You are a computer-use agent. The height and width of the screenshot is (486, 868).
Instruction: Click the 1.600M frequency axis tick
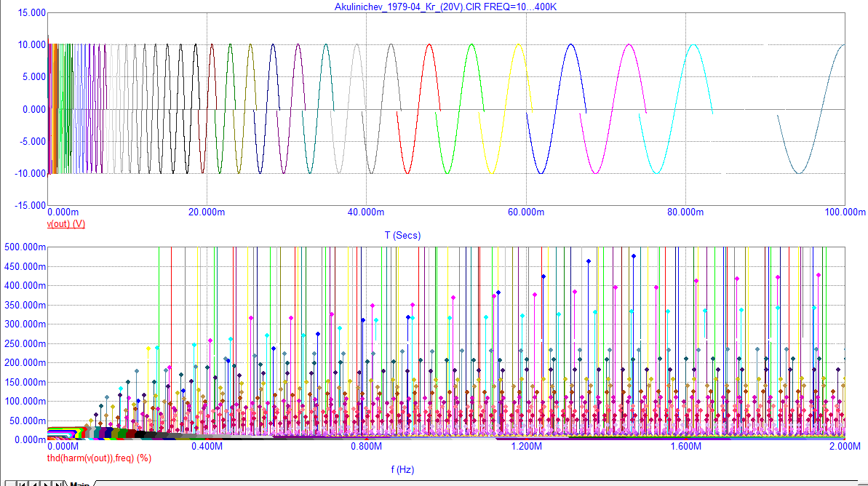coord(686,446)
